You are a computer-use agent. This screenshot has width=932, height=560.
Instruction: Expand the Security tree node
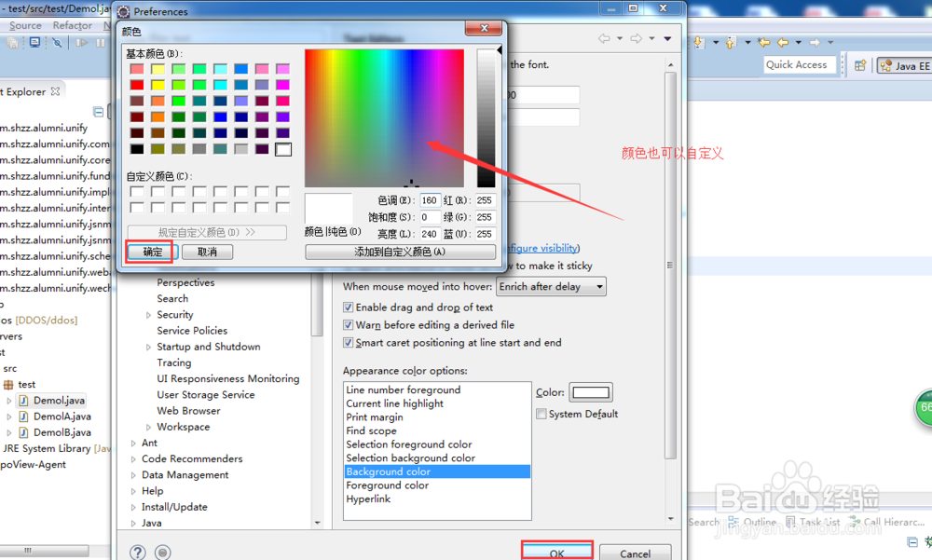148,315
